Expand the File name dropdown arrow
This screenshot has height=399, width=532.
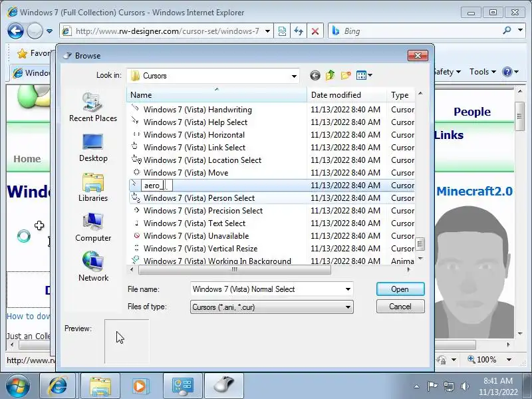pyautogui.click(x=348, y=289)
